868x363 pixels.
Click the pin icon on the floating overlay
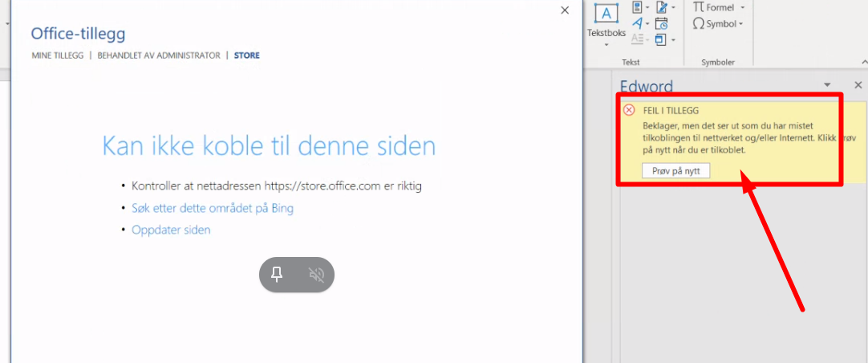[x=278, y=275]
